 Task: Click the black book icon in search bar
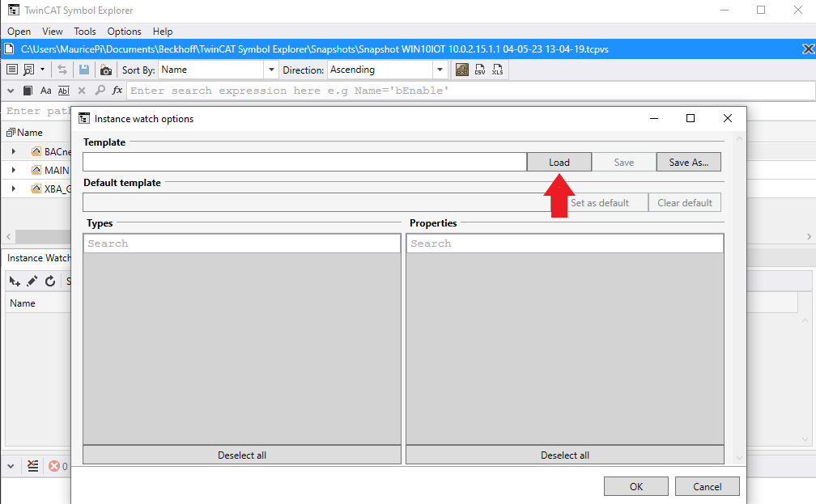pos(28,91)
